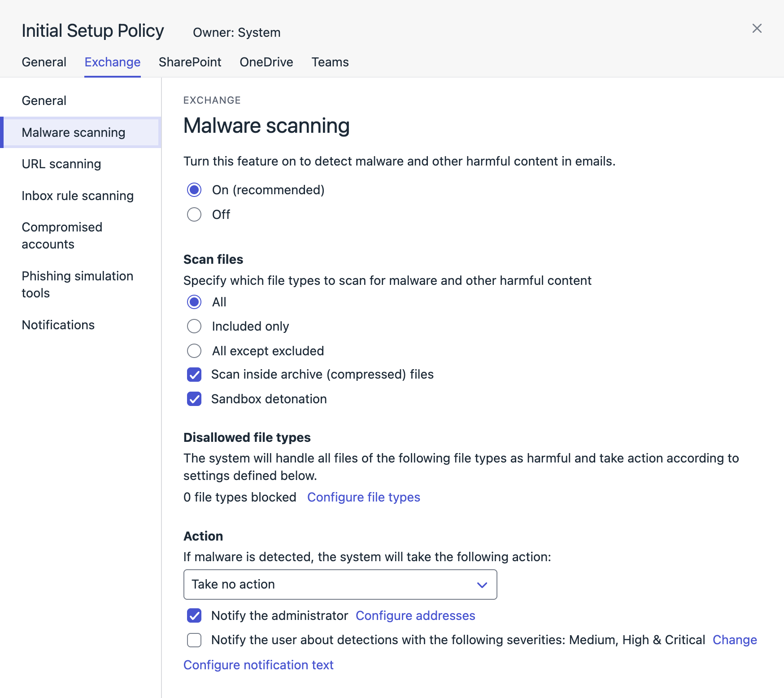The image size is (784, 698).
Task: Open Configure addresses link
Action: tap(415, 615)
